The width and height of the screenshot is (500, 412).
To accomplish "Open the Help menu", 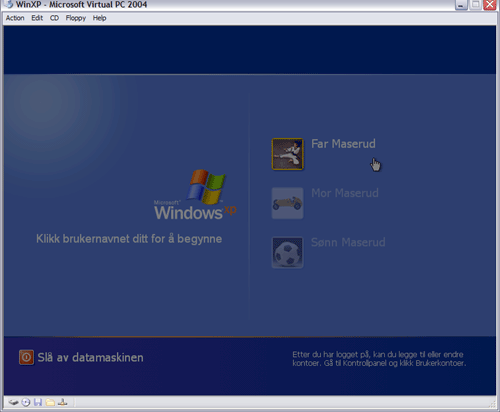I will point(99,18).
